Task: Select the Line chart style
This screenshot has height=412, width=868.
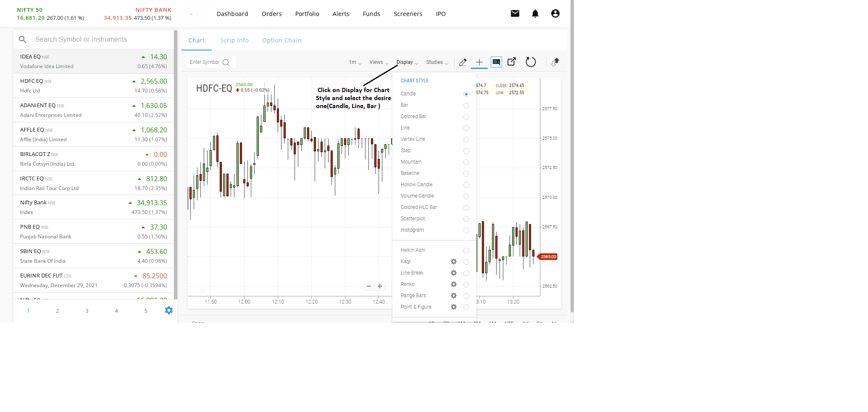Action: point(466,128)
